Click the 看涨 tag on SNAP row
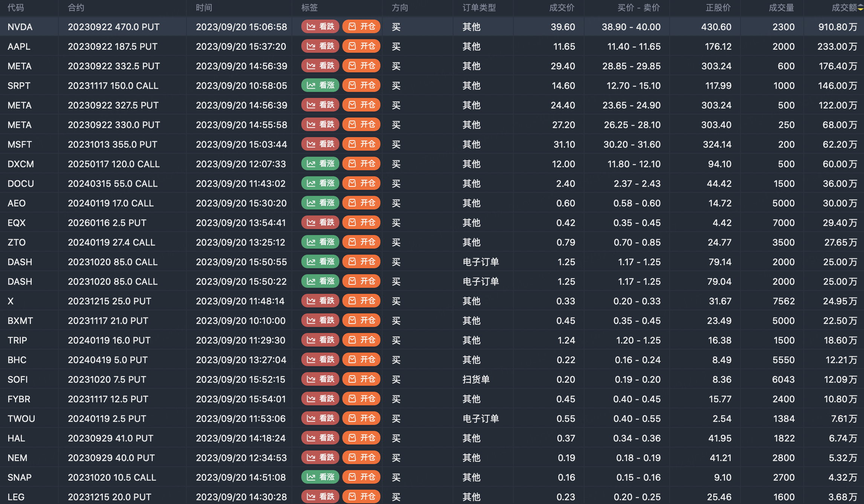The width and height of the screenshot is (864, 504). pos(320,477)
